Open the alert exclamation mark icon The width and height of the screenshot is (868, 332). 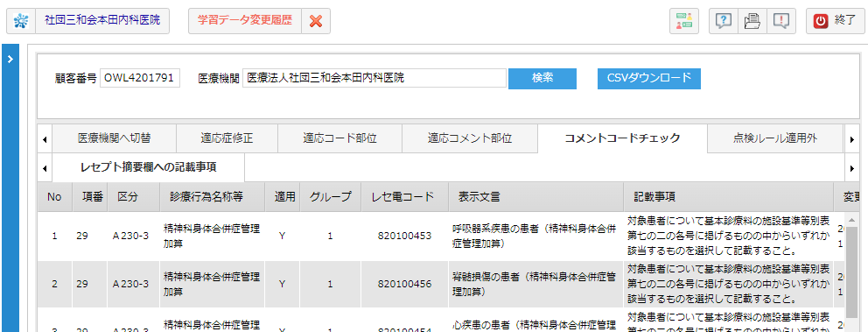(x=781, y=21)
